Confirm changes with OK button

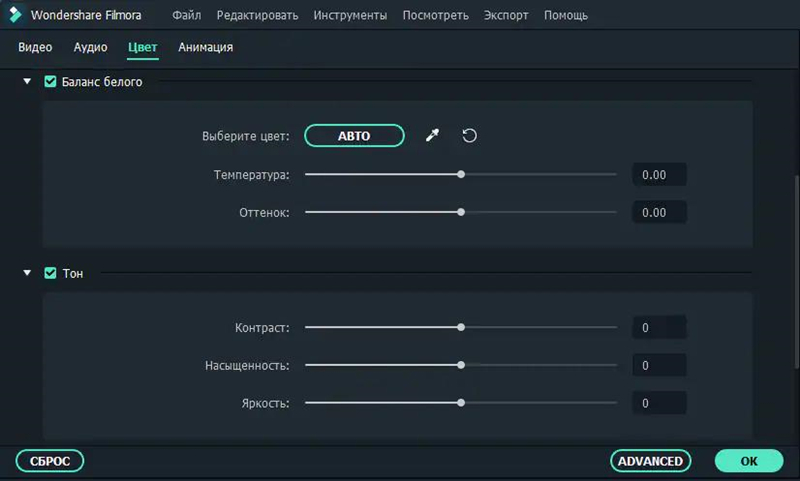pyautogui.click(x=749, y=461)
